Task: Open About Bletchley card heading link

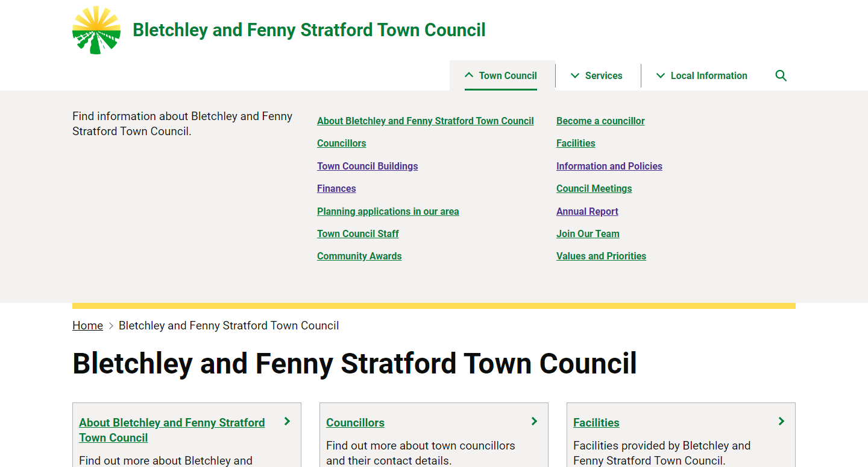Action: point(172,430)
